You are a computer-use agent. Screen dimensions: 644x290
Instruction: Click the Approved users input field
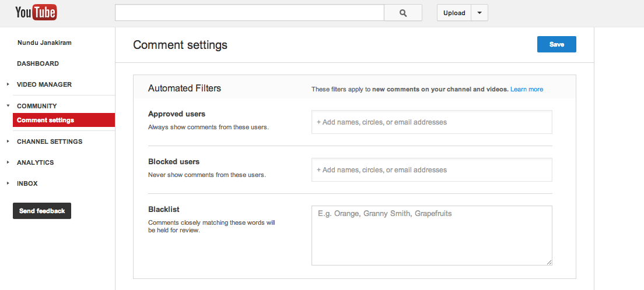(x=431, y=122)
